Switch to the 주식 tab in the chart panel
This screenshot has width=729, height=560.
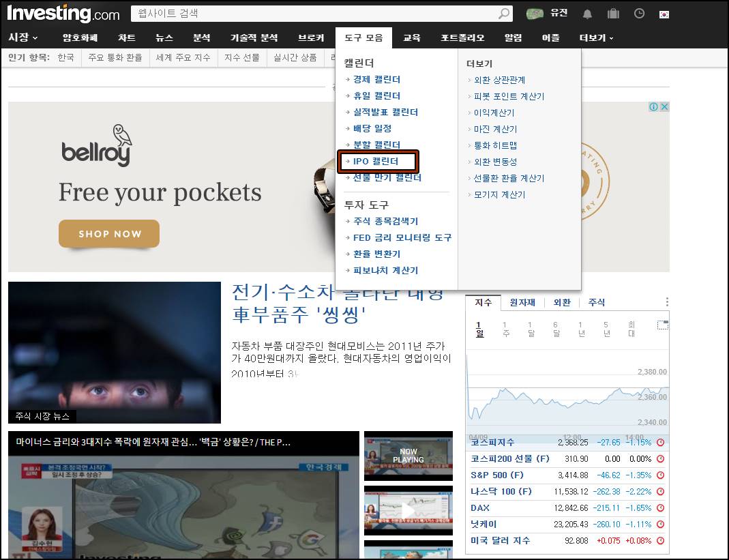[x=597, y=302]
